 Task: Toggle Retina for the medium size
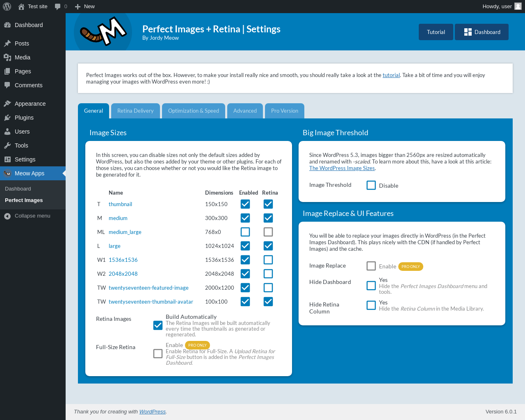(268, 218)
